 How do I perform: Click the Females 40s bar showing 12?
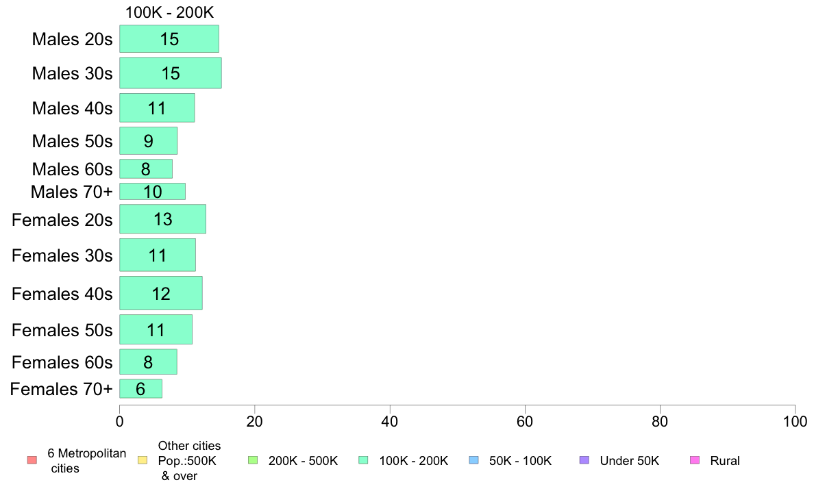[160, 293]
